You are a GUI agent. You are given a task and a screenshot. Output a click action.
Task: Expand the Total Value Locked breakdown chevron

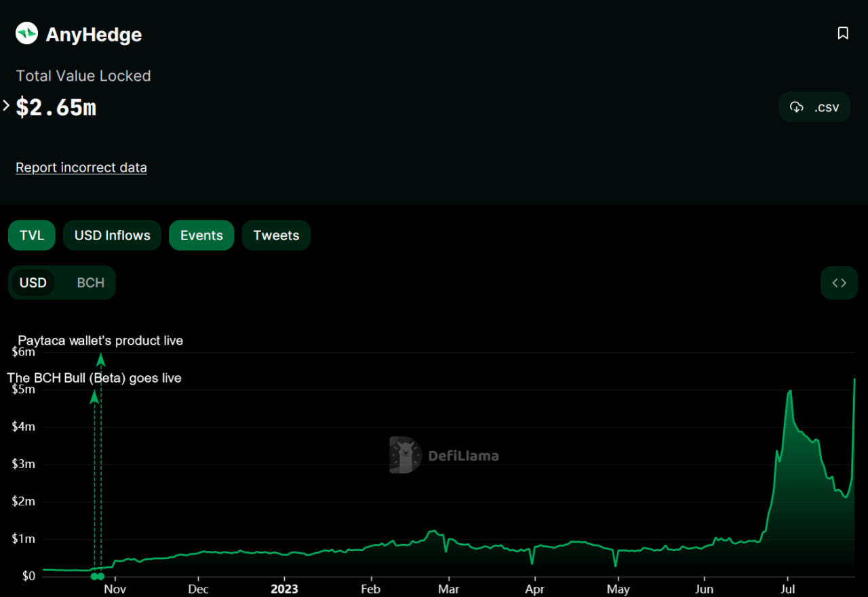(6, 106)
